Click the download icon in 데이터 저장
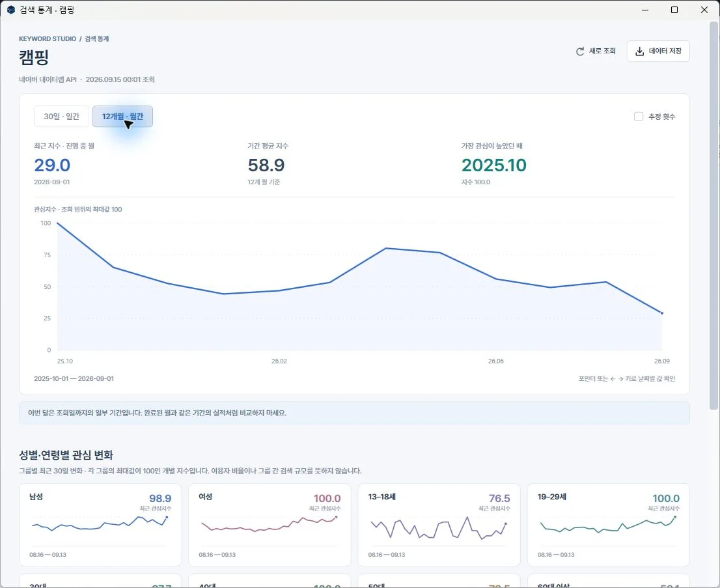This screenshot has width=720, height=588. [639, 51]
